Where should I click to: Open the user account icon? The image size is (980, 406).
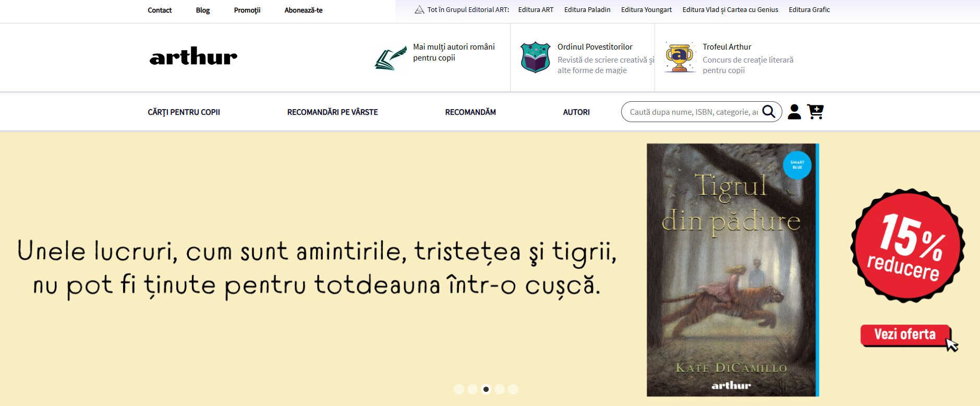794,112
